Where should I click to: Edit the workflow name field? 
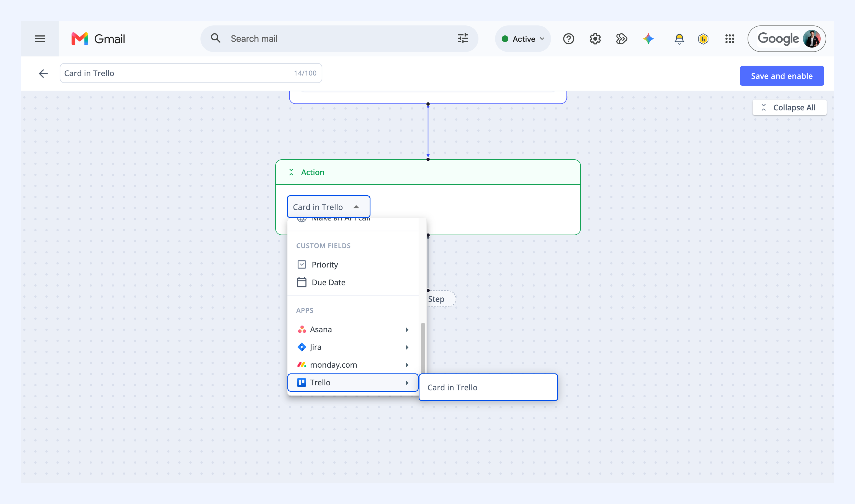point(191,73)
